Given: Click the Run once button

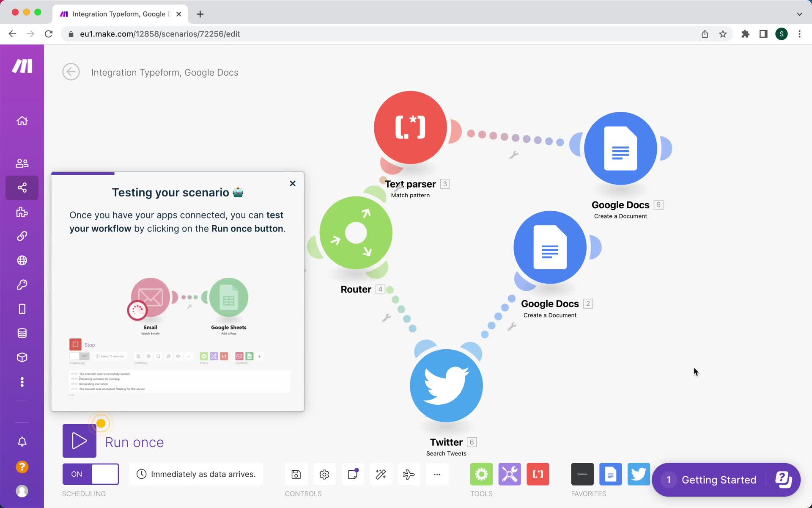Looking at the screenshot, I should point(80,442).
